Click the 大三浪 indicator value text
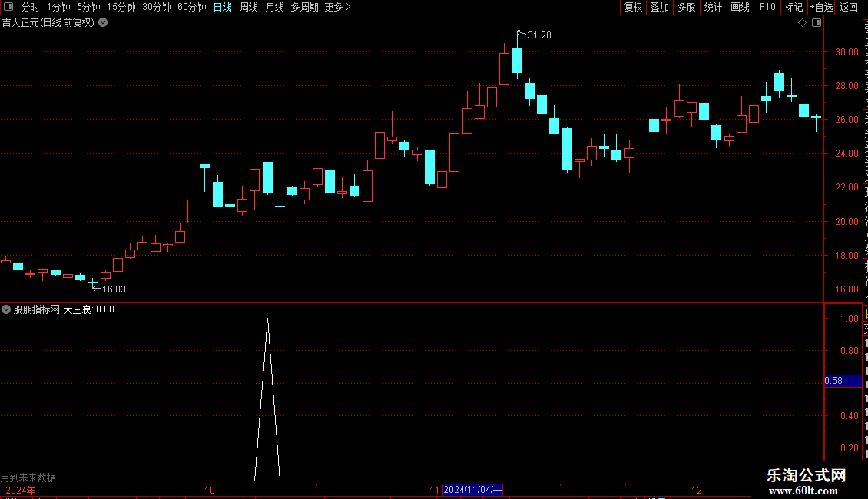This screenshot has height=499, width=868. [x=88, y=310]
